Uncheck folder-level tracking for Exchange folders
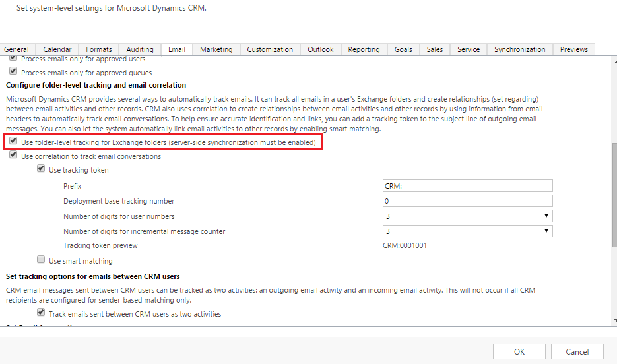This screenshot has width=617, height=364. click(x=13, y=140)
